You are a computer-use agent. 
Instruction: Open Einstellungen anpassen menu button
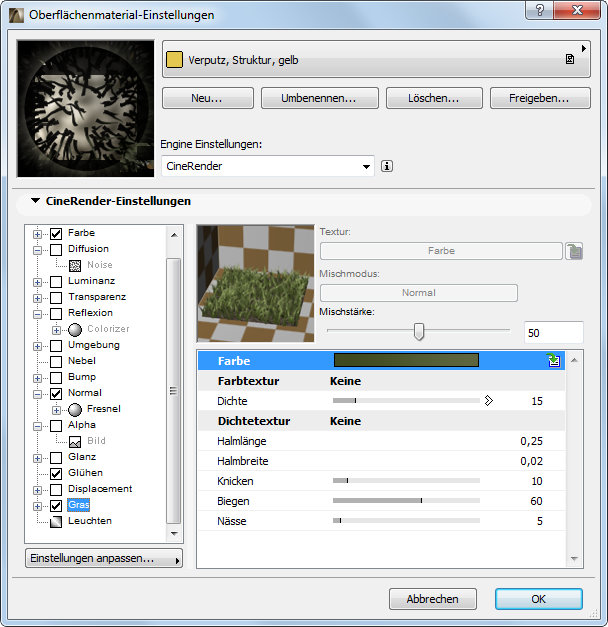(x=104, y=558)
